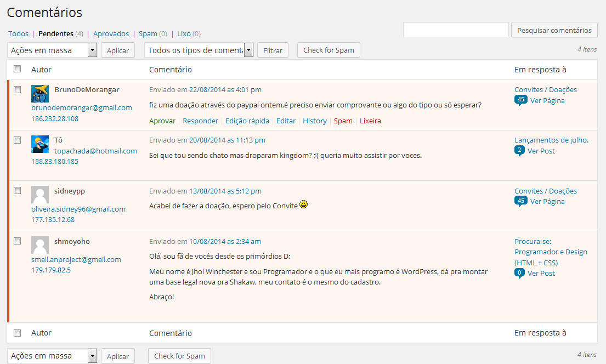Open date link 13/08/2014 as 5:12 pm
Screen dimensions: 606x364
tap(225, 191)
